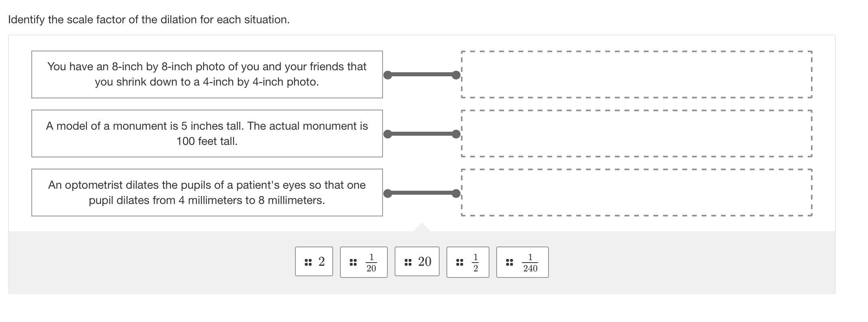This screenshot has width=868, height=322.
Task: Choose the 1/2 fraction text
Action: [x=475, y=263]
